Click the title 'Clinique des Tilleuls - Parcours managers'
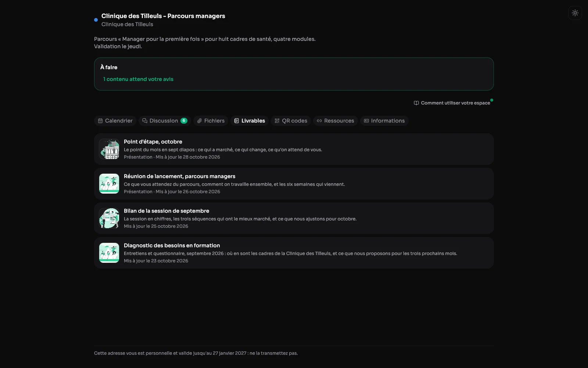588x368 pixels. [x=163, y=16]
